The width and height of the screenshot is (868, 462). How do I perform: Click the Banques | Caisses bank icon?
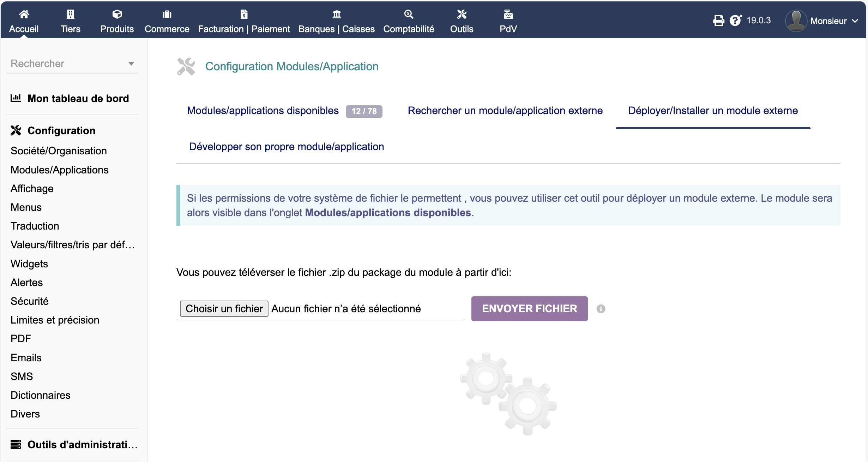click(336, 14)
